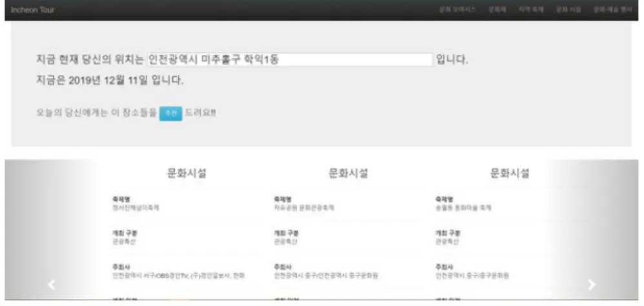This screenshot has height=306, width=644.
Task: Click the location input showing 인천광역시 미추홀구 학익1동
Action: [x=290, y=59]
